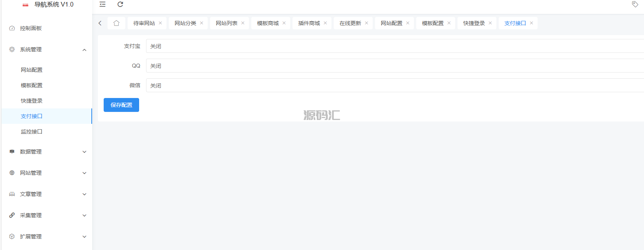Click the 导航系统 V1.0 title
This screenshot has height=250, width=644.
pyautogui.click(x=54, y=5)
